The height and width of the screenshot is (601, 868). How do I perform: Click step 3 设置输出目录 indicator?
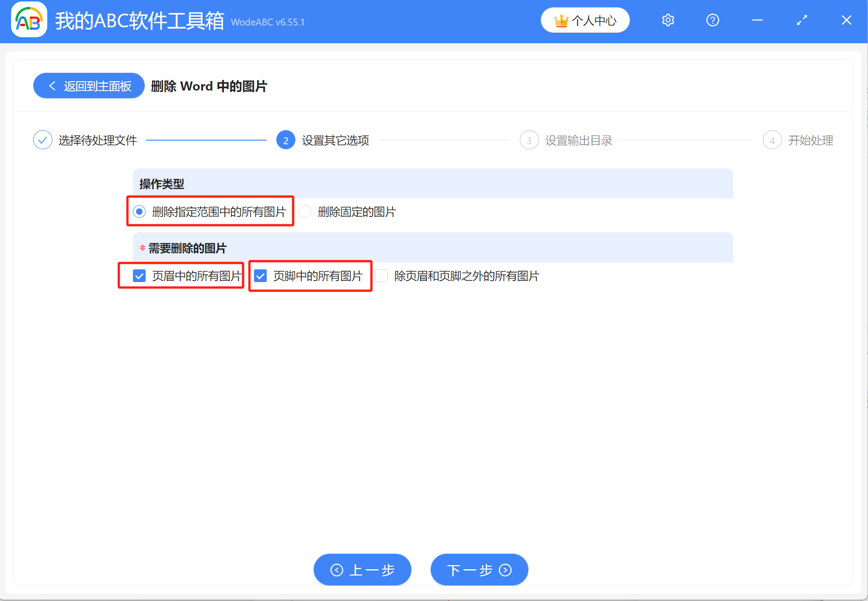coord(528,140)
